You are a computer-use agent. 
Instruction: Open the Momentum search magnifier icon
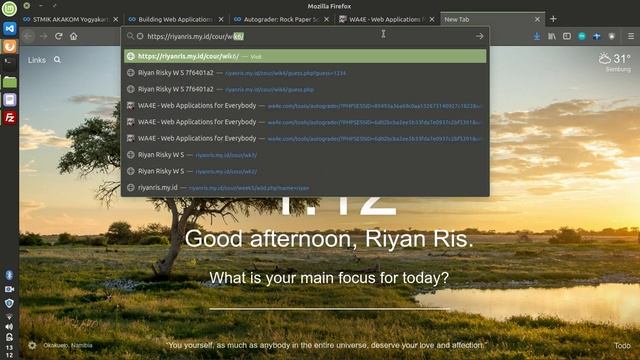click(57, 60)
